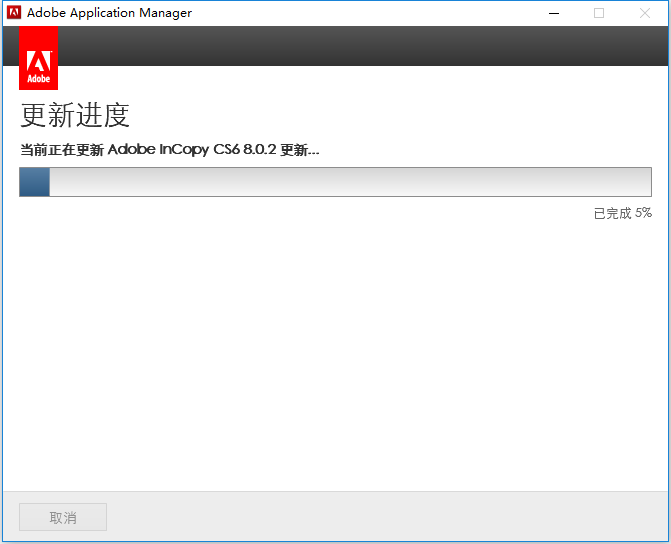Click the 已完成 5% status text
671x544 pixels.
(623, 213)
